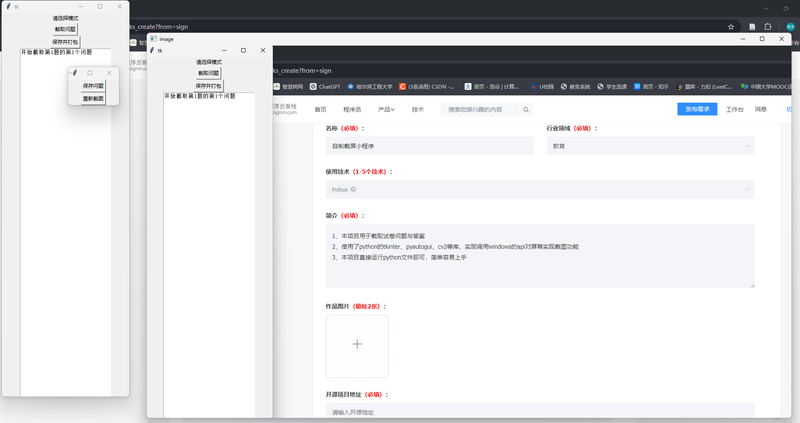Image resolution: width=800 pixels, height=423 pixels.
Task: Click the 程序员客栈 site logo
Action: pos(285,109)
